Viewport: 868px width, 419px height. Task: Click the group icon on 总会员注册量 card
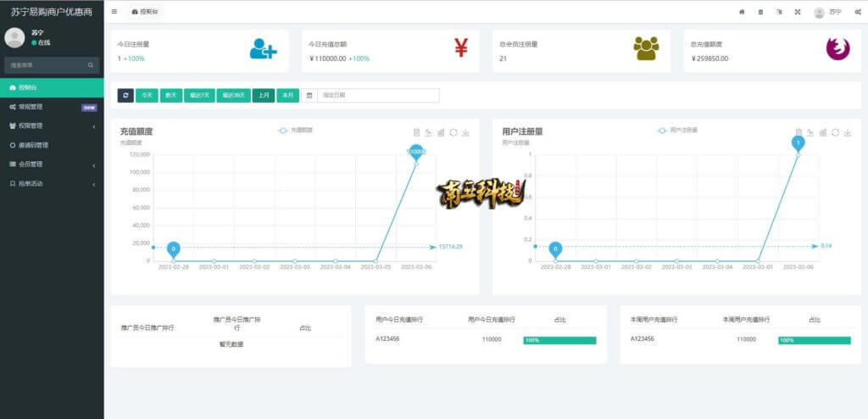(646, 48)
